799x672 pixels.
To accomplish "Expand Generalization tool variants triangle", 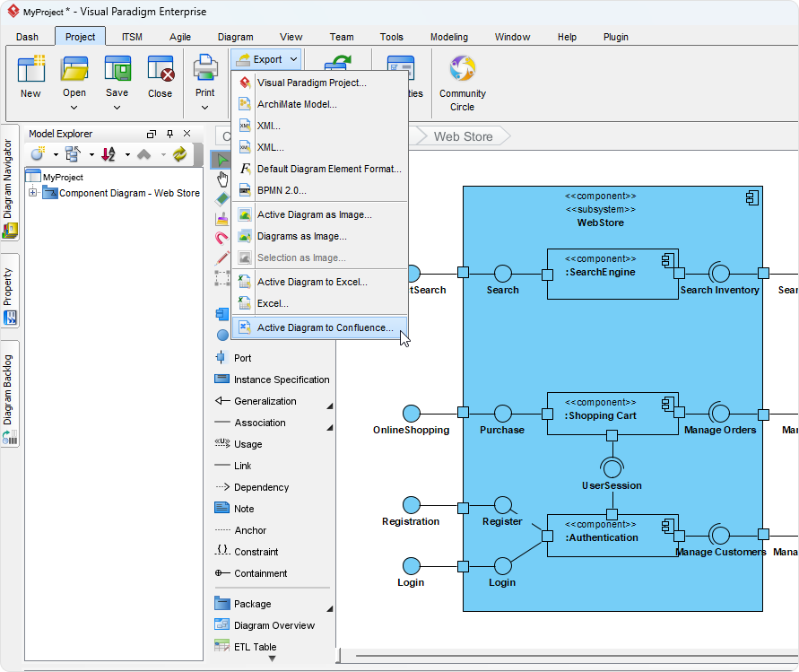I will point(330,406).
